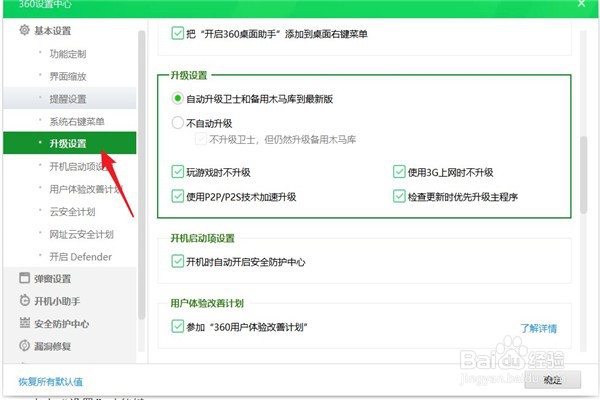Expand the 弹窗设置 section
Viewport: 600px width, 400px height.
coord(53,279)
